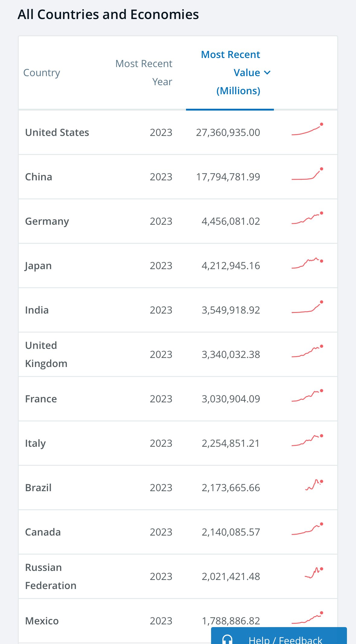Click the France country name
The width and height of the screenshot is (356, 644).
point(41,399)
